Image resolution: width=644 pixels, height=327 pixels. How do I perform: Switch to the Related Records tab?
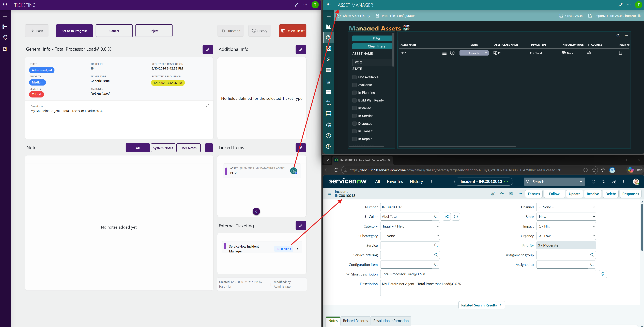click(x=355, y=321)
